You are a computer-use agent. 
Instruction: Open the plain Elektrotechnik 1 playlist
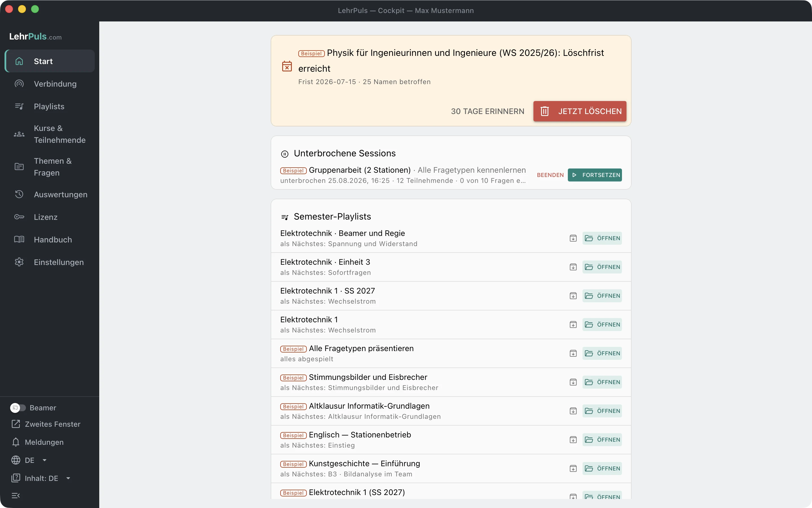(602, 325)
